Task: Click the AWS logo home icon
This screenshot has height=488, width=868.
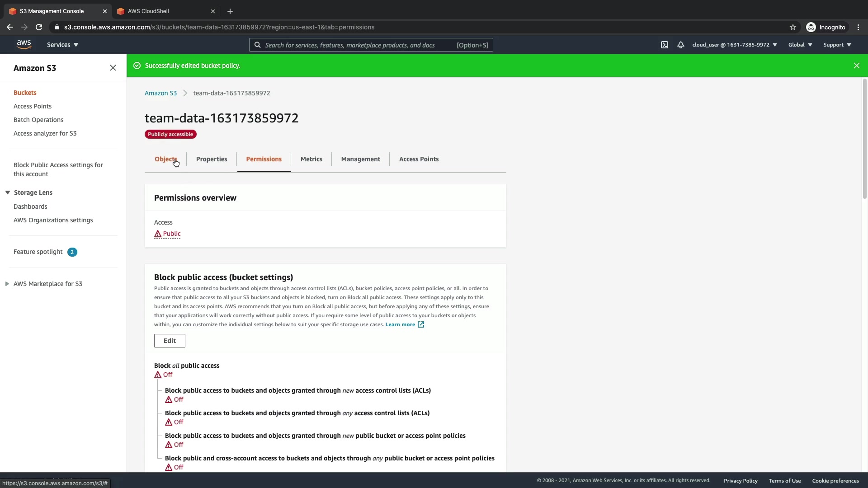Action: click(x=24, y=44)
